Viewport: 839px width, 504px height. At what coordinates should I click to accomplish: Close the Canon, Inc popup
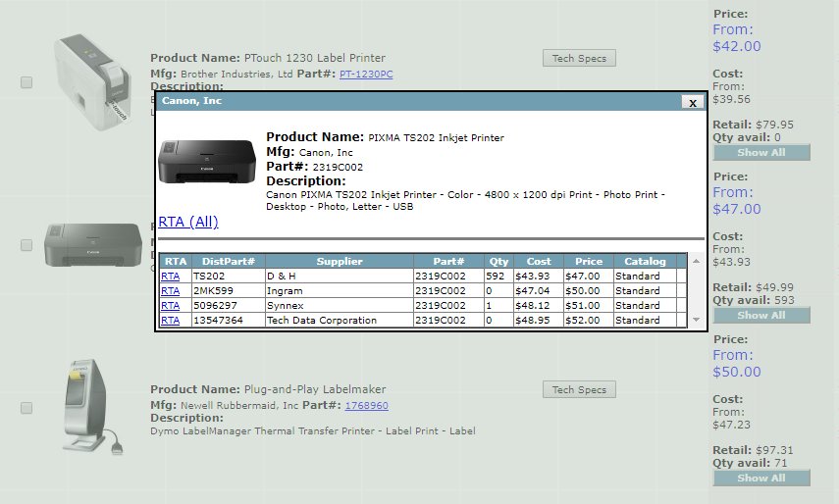(x=693, y=102)
